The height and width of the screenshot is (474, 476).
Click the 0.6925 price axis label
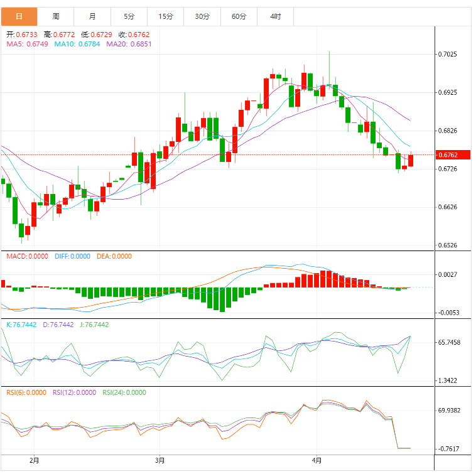pyautogui.click(x=448, y=92)
